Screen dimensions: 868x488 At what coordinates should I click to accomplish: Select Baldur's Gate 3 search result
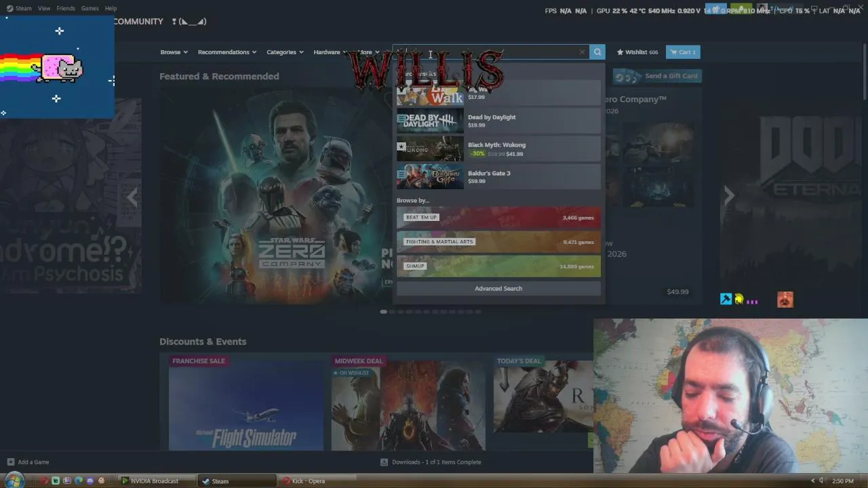pos(498,177)
